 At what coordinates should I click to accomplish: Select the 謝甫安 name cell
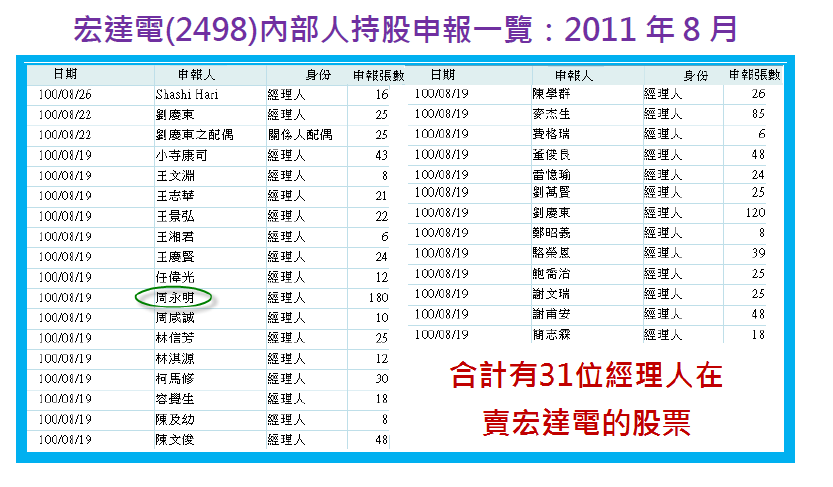551,314
